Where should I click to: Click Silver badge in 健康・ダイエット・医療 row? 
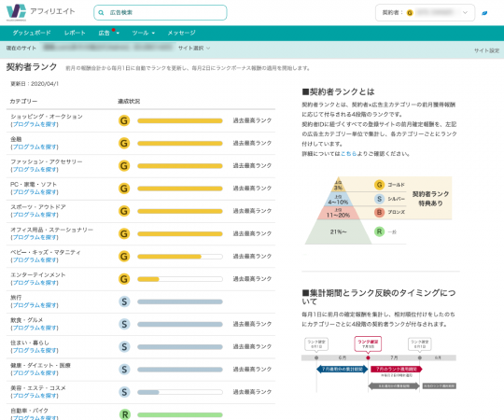[x=124, y=370]
